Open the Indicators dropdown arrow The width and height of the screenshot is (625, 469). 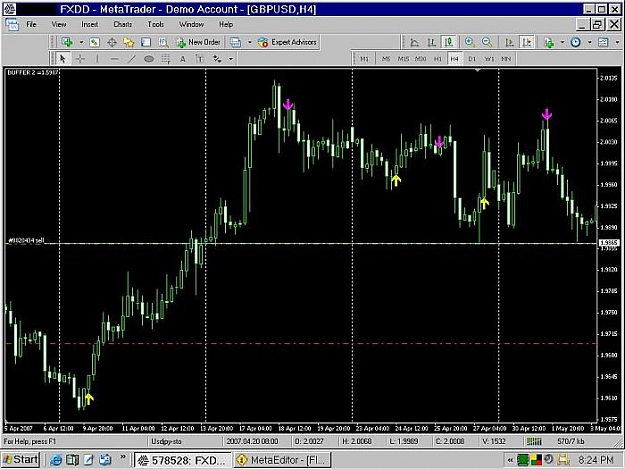click(562, 42)
